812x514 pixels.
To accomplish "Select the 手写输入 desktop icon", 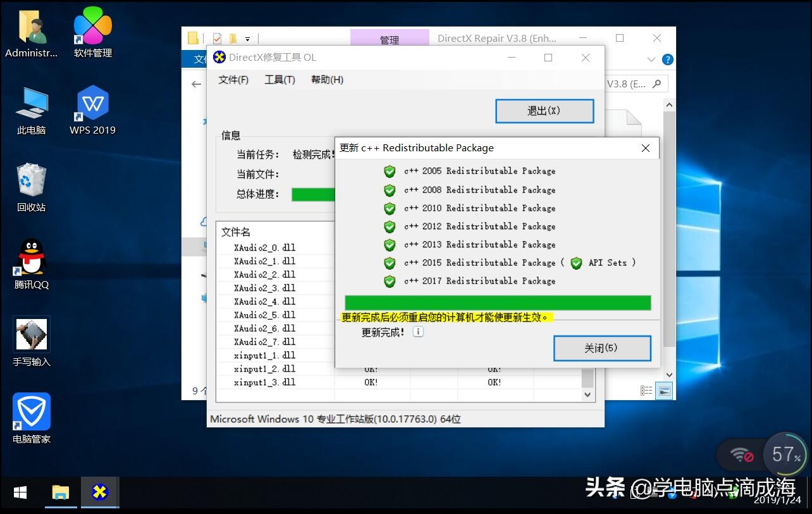I will coord(31,342).
